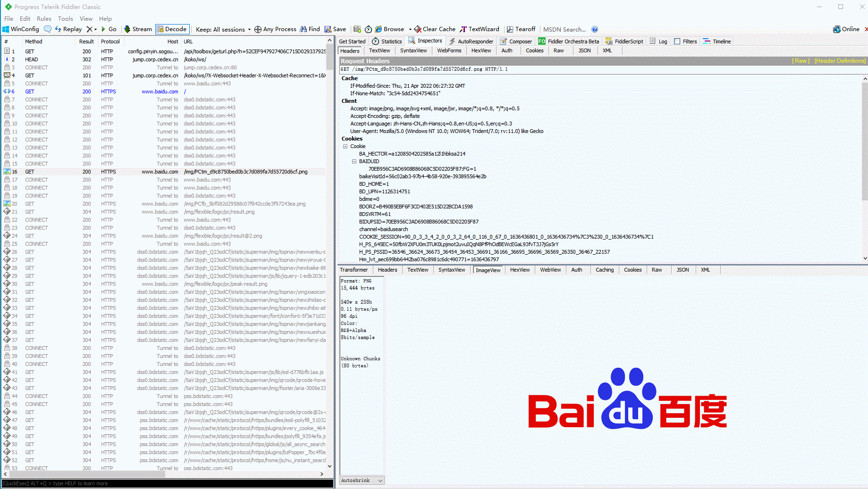Viewport: 868px width, 489px height.
Task: Select the request Cookies inspector tab
Action: pyautogui.click(x=535, y=51)
